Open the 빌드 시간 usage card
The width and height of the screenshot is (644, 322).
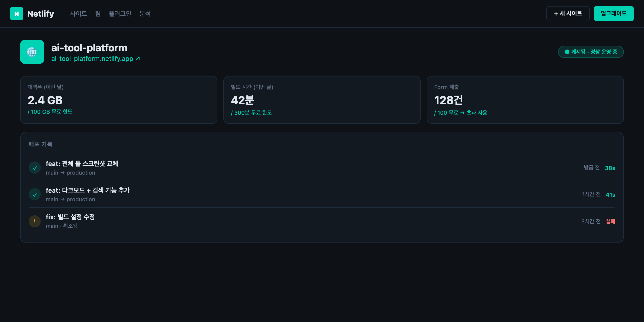pos(322,100)
